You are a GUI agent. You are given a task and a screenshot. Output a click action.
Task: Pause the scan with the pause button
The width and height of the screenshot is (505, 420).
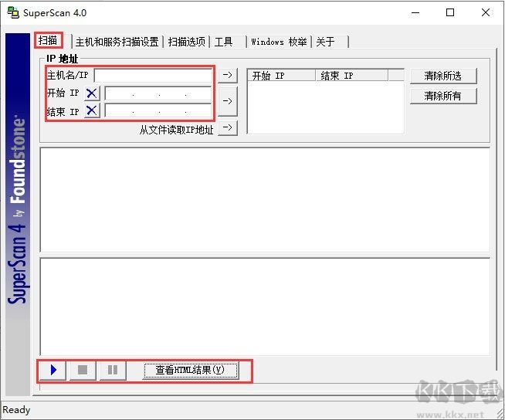tap(113, 371)
